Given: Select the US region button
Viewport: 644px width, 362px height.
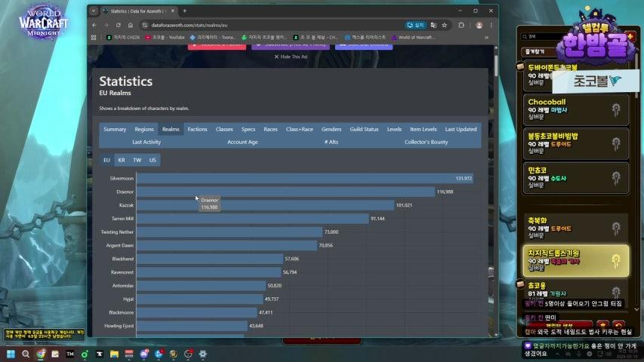Looking at the screenshot, I should pos(153,160).
